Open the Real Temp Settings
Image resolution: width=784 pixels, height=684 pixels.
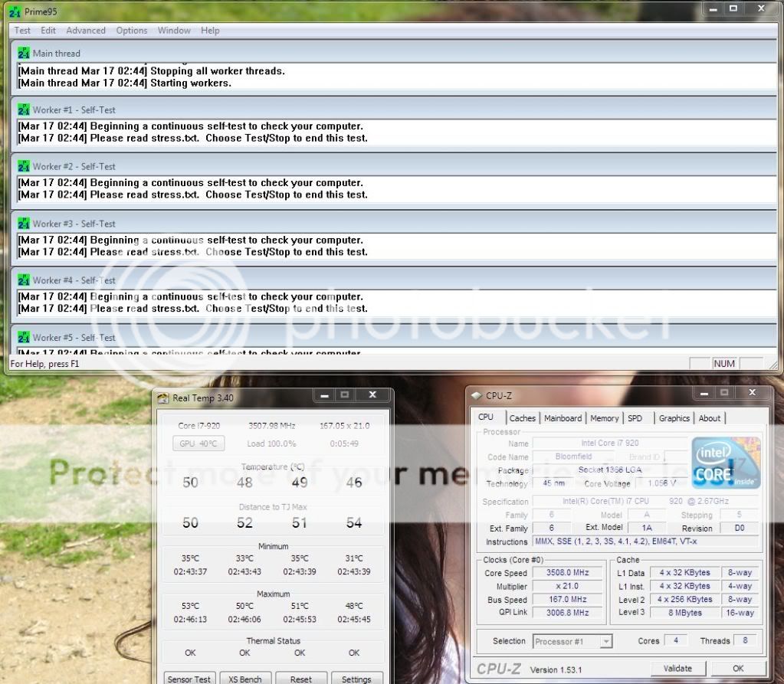pyautogui.click(x=357, y=679)
